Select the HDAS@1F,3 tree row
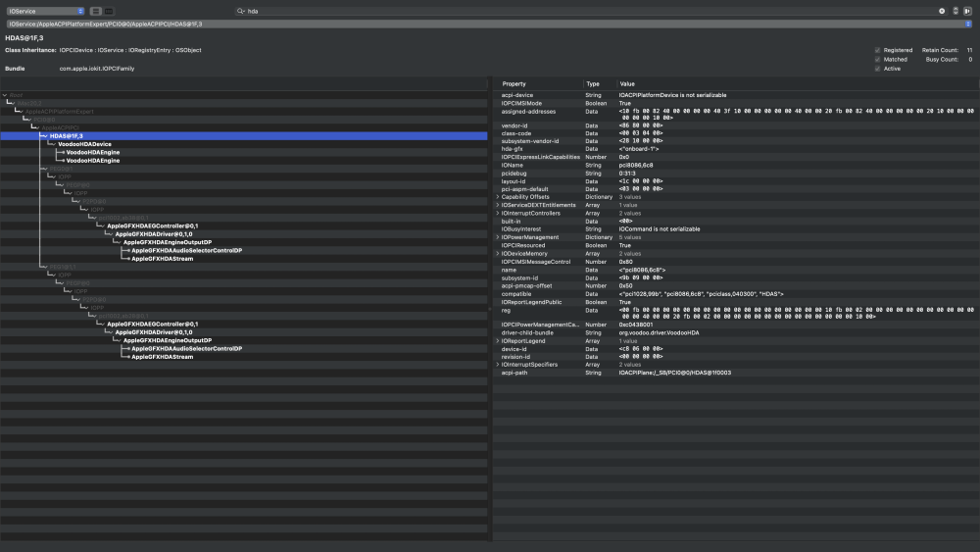The height and width of the screenshot is (552, 980). (244, 135)
